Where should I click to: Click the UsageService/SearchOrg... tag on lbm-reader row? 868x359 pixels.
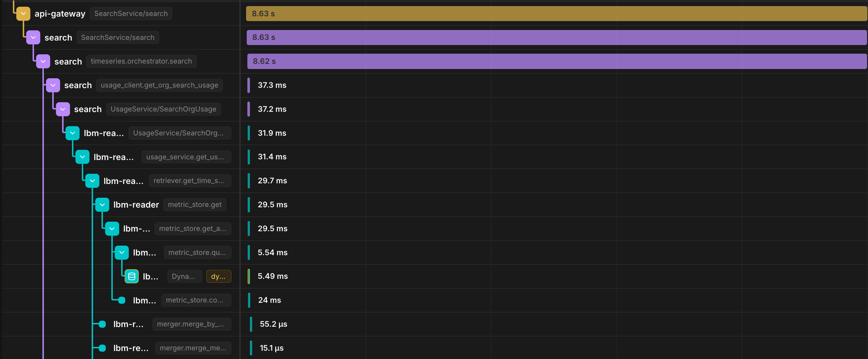coord(180,133)
